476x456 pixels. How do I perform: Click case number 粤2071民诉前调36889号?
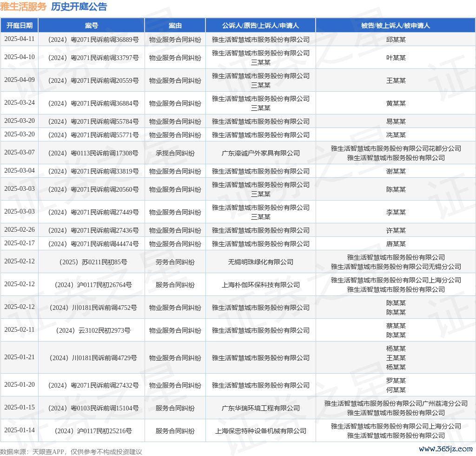click(93, 40)
